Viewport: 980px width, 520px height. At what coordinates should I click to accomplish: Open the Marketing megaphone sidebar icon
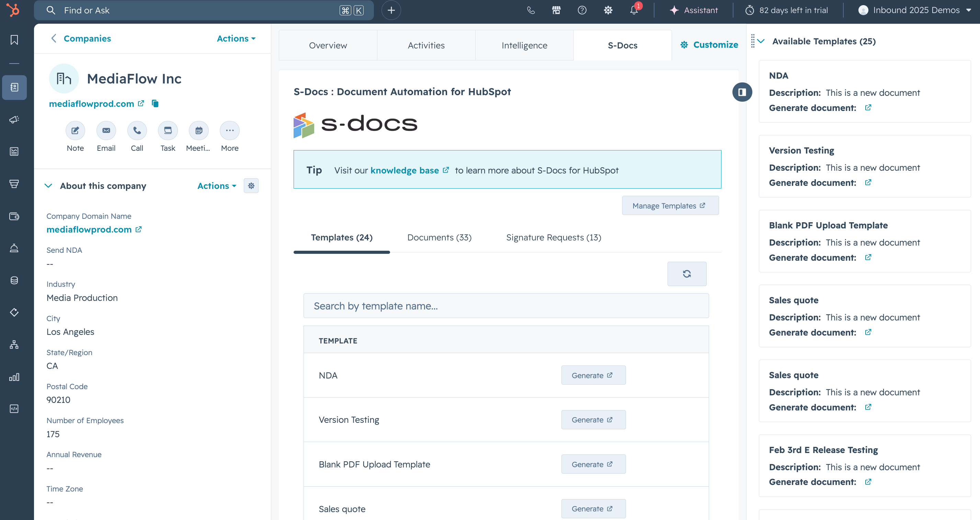[14, 120]
